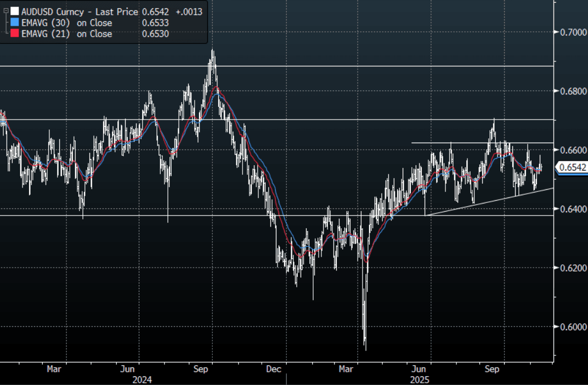Screen dimensions: 588x385
Task: Click the Dec label on the time axis
Action: (273, 370)
